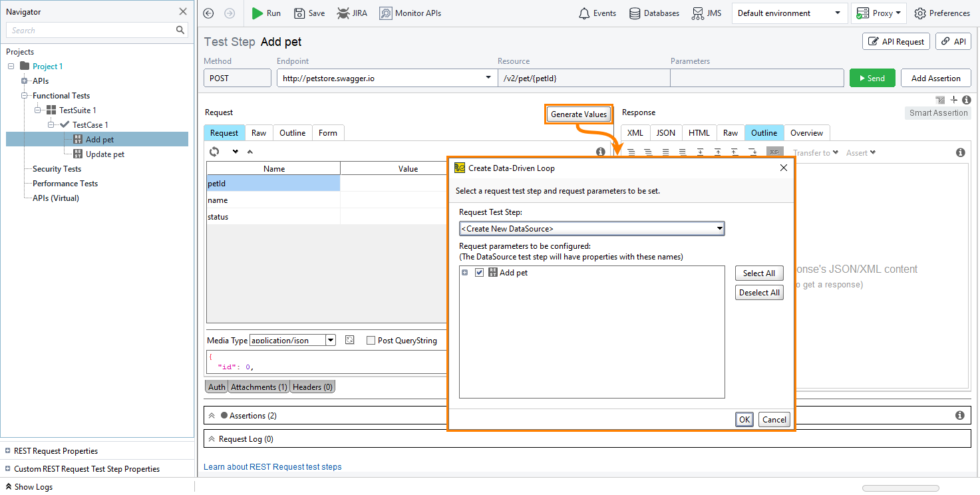Open Monitor APIs tool
980x495 pixels.
386,13
